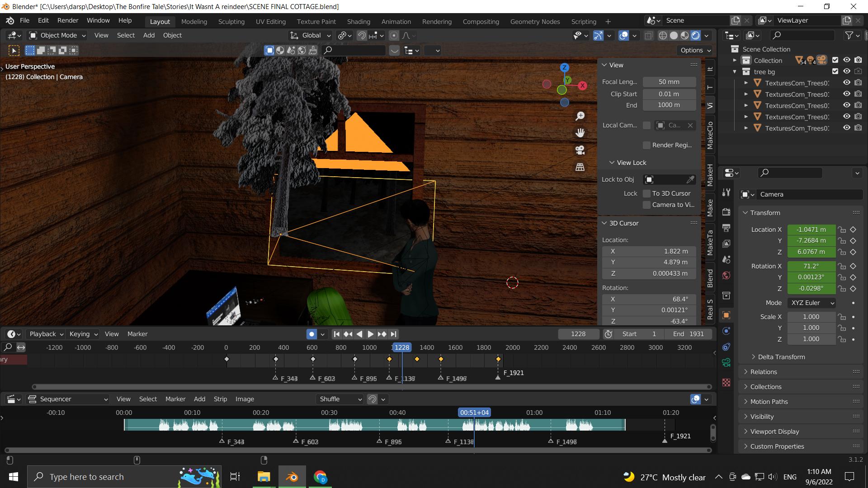
Task: Click the Focal Length 50 mm field
Action: (669, 82)
